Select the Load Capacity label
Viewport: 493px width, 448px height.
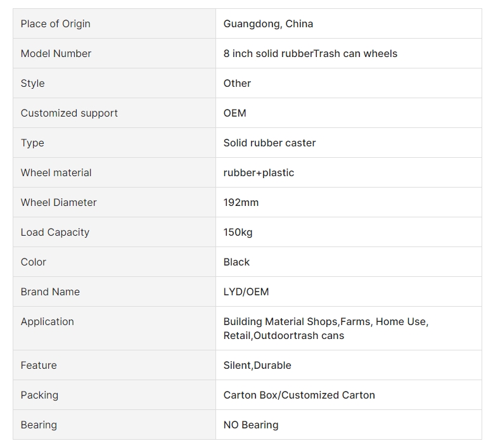55,233
